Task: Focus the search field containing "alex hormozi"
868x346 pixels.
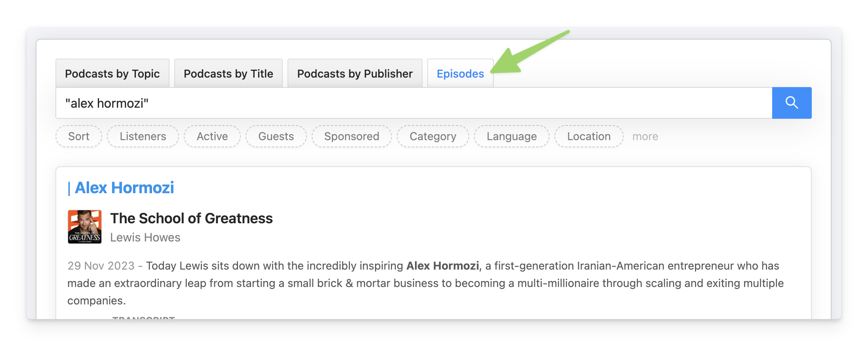Action: [414, 103]
